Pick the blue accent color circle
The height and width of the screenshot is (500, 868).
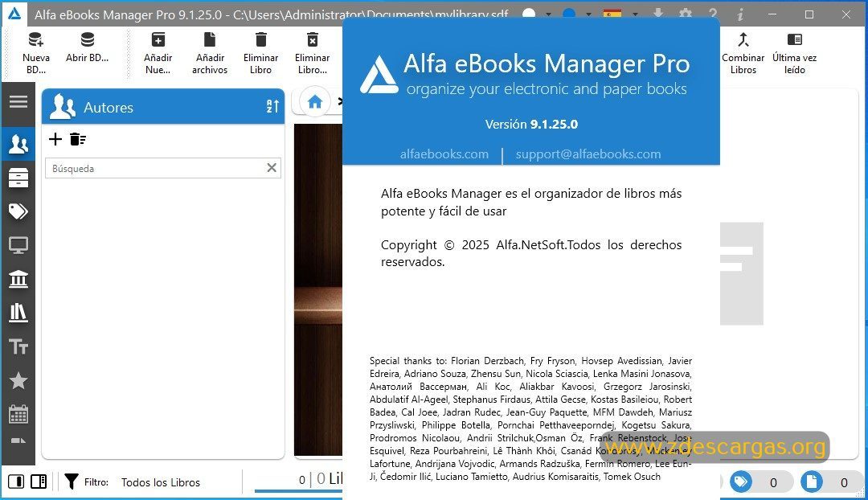(x=569, y=14)
